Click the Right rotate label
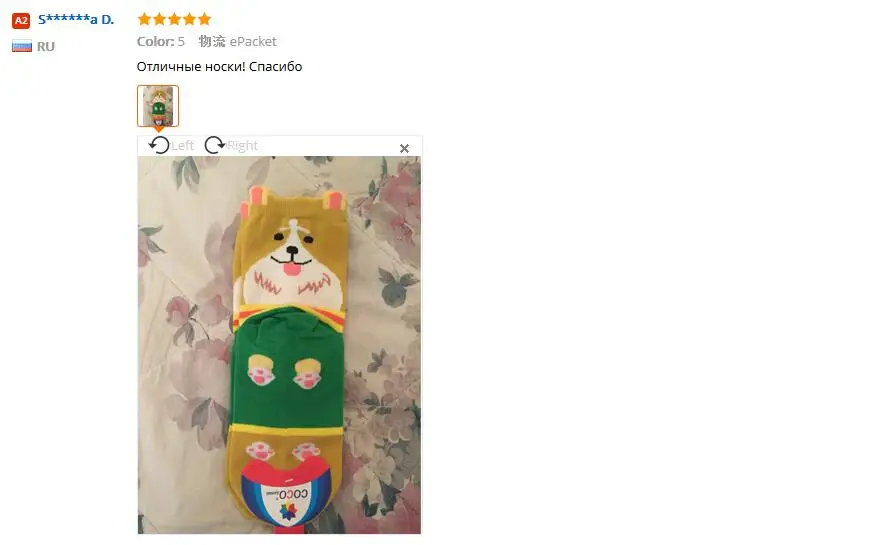The image size is (879, 545). click(242, 146)
